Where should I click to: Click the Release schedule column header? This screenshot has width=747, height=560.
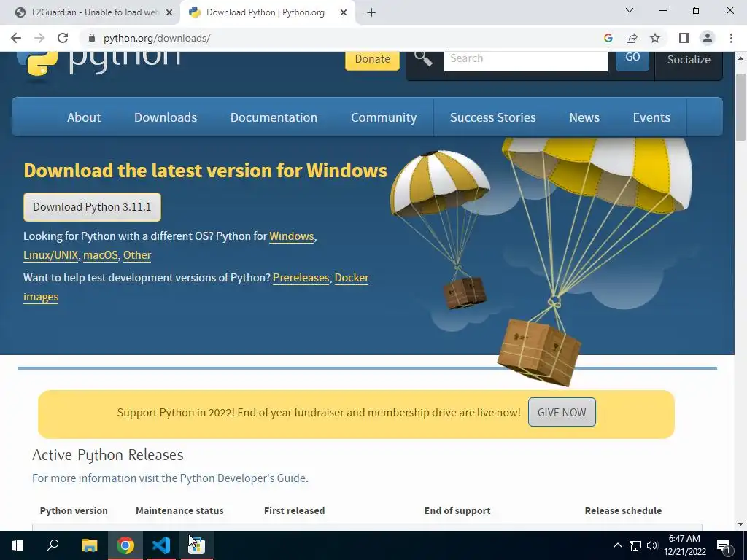(x=623, y=511)
